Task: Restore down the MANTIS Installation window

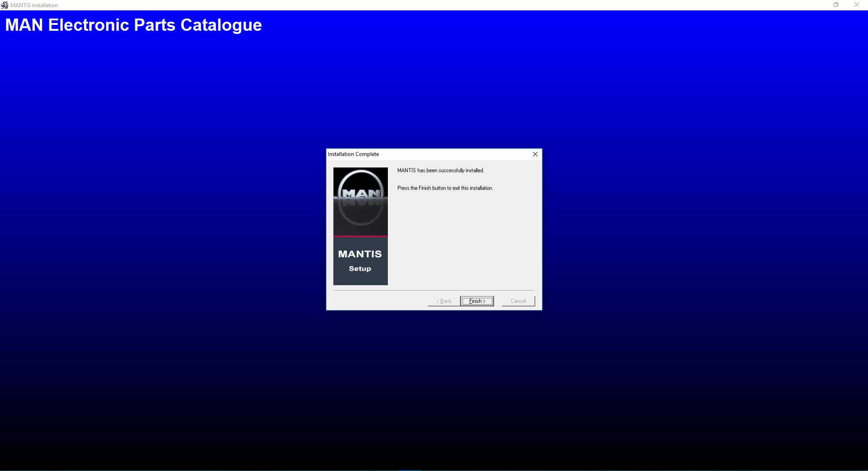Action: (x=836, y=5)
